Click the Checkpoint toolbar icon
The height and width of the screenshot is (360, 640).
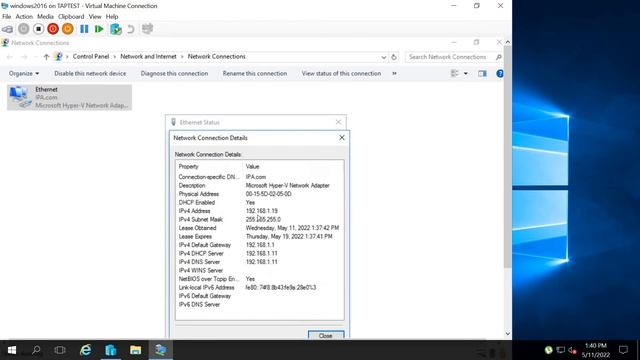(116, 29)
